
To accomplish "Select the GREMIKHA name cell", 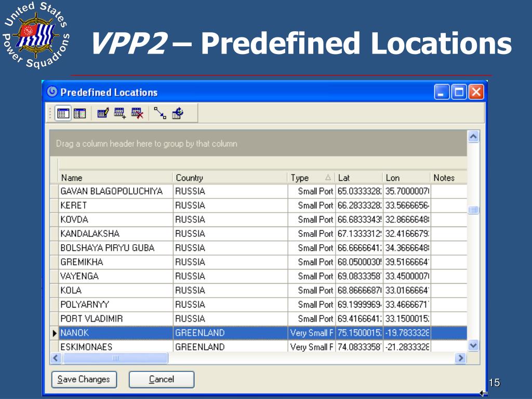I will coord(116,262).
